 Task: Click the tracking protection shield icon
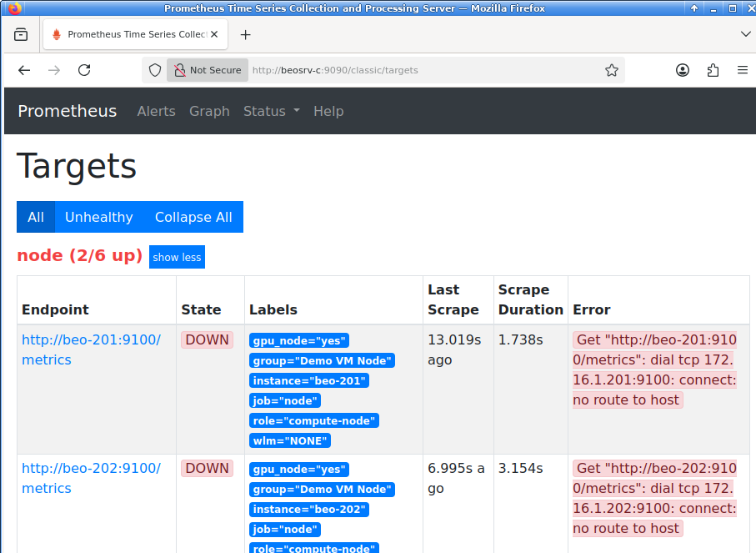click(x=155, y=70)
